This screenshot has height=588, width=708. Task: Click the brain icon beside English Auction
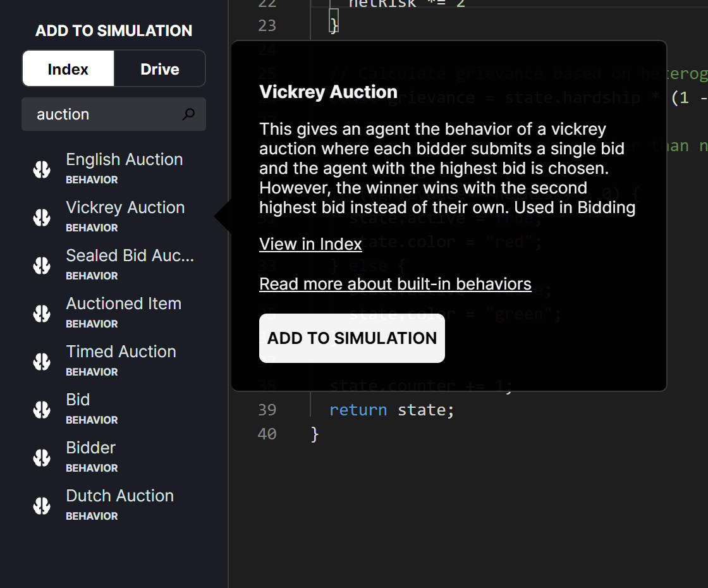pos(42,169)
